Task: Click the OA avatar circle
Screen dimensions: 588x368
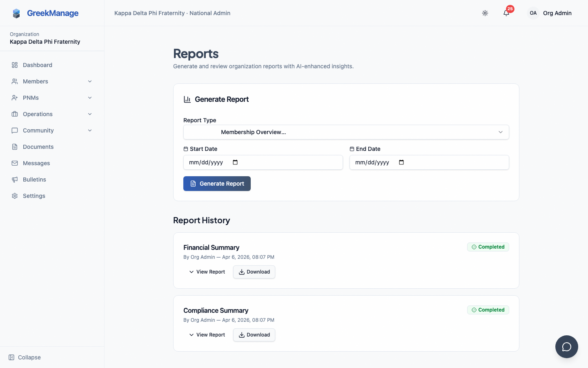Action: (533, 13)
